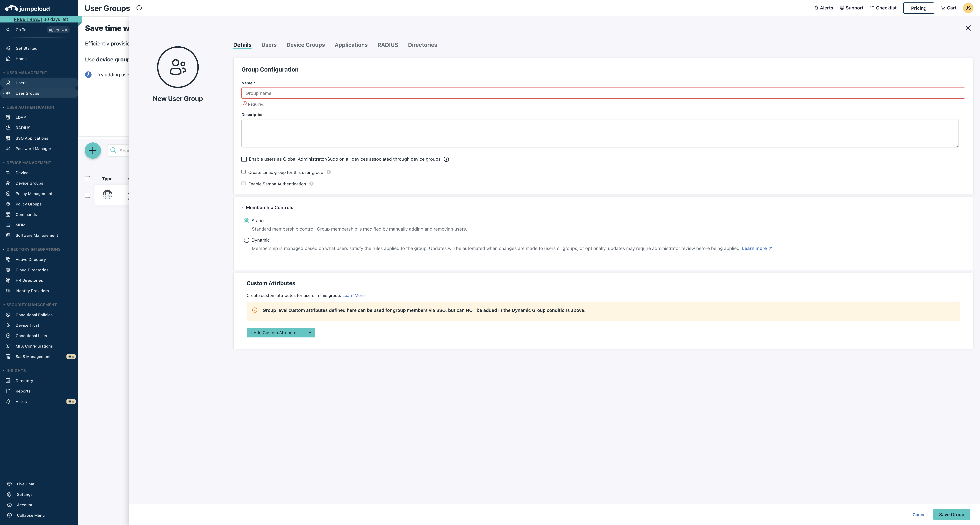This screenshot has height=525, width=980.
Task: Select Dynamic membership radio button
Action: point(246,240)
